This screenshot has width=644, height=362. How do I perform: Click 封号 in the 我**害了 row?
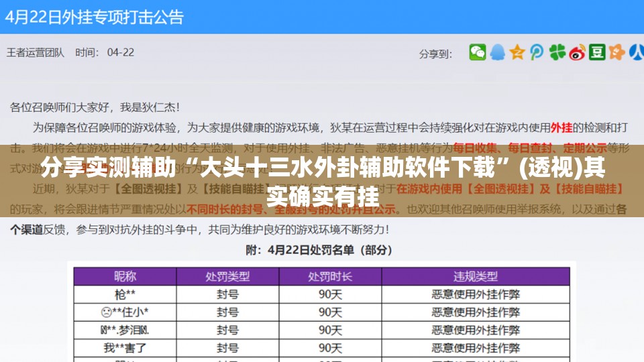227,348
